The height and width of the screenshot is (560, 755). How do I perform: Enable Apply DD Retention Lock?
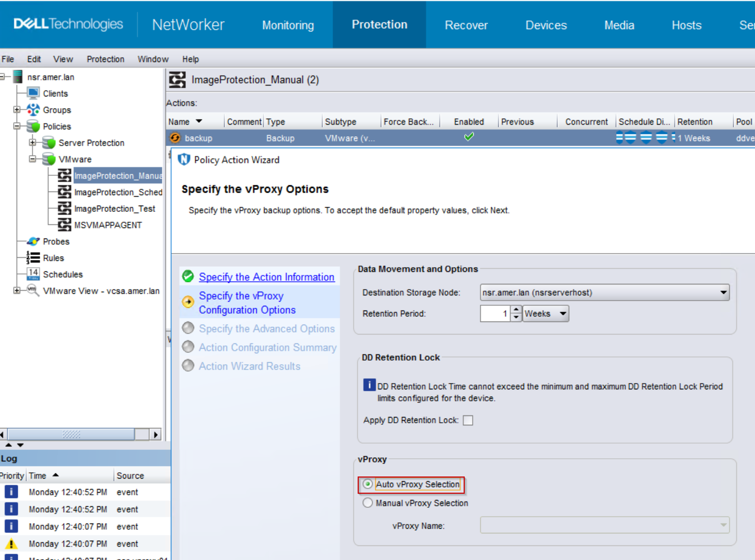point(468,420)
